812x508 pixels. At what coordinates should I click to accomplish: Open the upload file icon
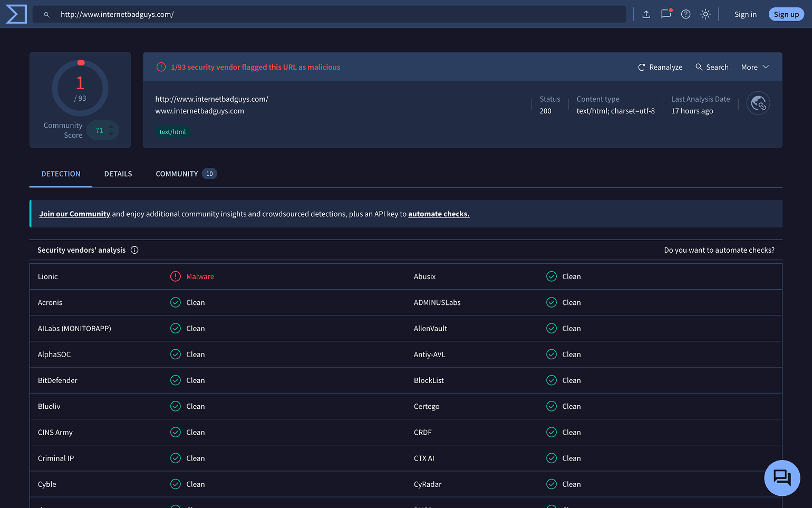click(646, 14)
